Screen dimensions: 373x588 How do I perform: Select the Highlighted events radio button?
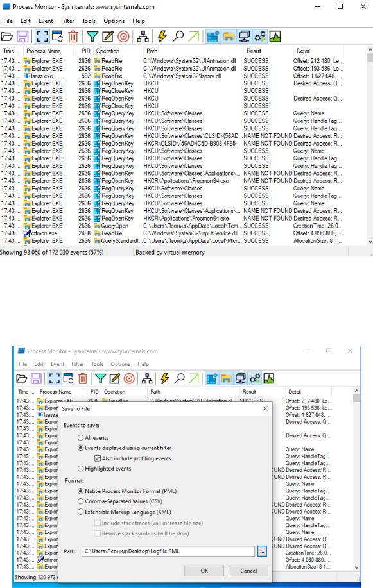point(80,468)
